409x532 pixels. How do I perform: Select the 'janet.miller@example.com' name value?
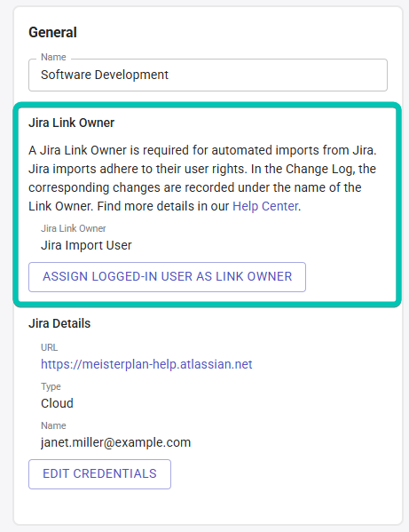coord(115,442)
